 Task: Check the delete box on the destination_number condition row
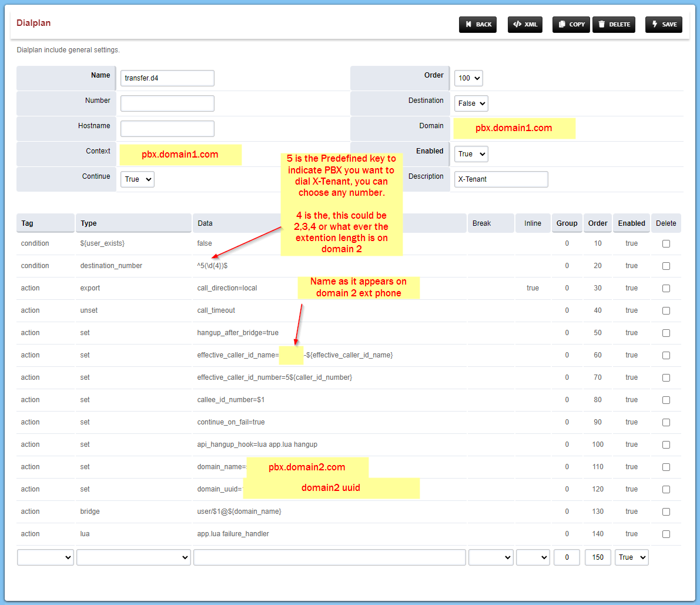tap(666, 266)
